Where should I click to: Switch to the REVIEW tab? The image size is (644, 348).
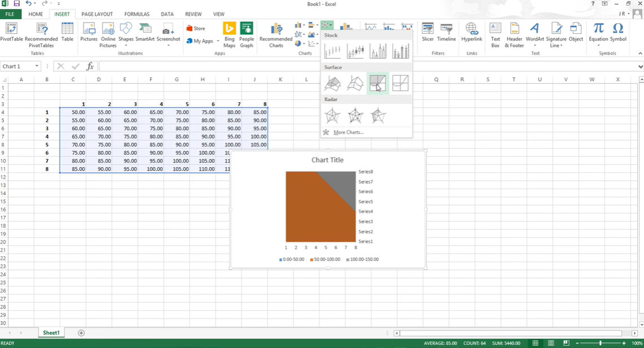coord(194,14)
